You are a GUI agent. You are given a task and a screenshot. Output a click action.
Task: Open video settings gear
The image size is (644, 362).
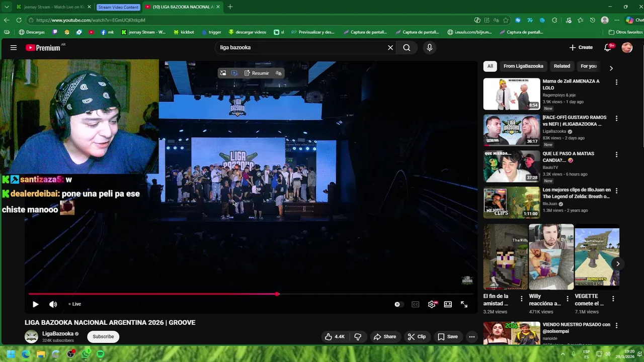coord(432,304)
